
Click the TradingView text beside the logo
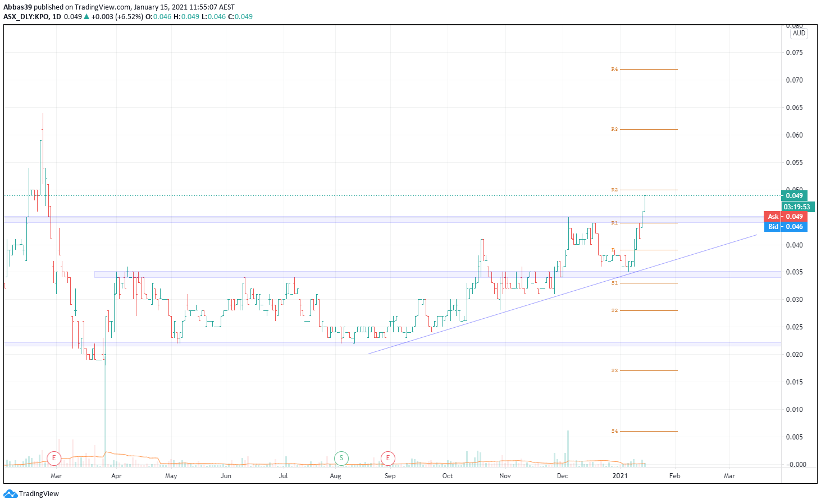(39, 494)
